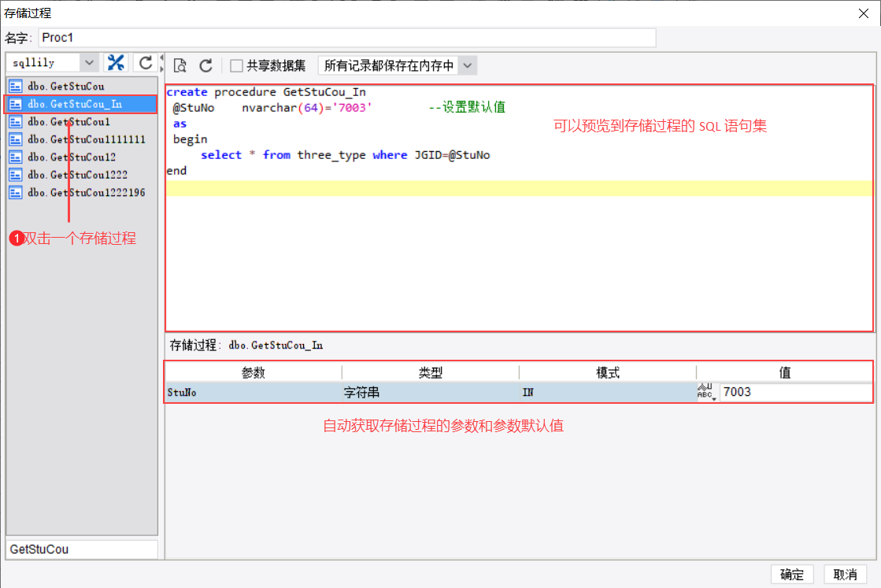Click the 取消 button

click(846, 575)
